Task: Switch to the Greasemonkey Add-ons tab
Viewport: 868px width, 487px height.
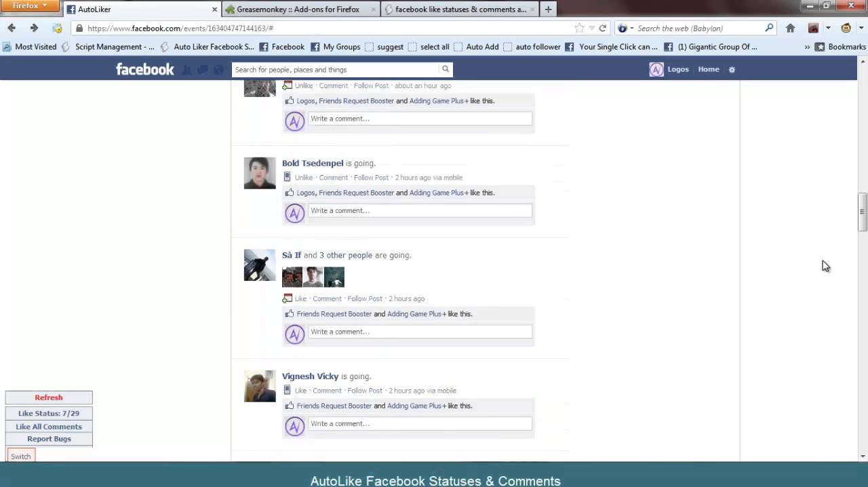Action: [x=300, y=9]
